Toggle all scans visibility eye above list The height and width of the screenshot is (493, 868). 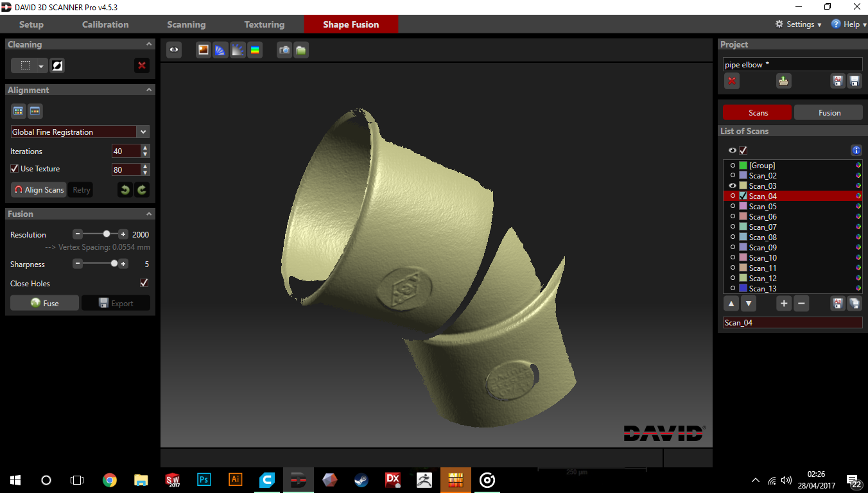point(732,150)
